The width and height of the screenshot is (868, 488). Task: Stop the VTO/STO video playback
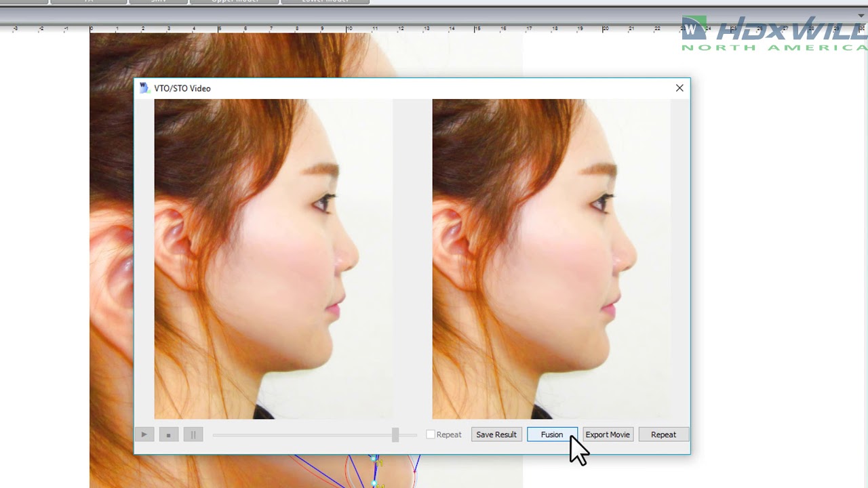click(168, 434)
